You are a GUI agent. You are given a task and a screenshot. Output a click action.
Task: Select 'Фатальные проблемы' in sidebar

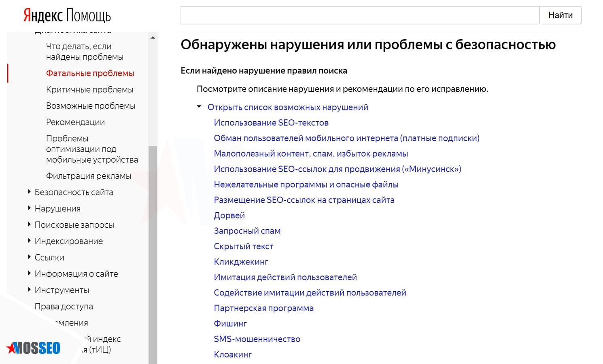90,73
